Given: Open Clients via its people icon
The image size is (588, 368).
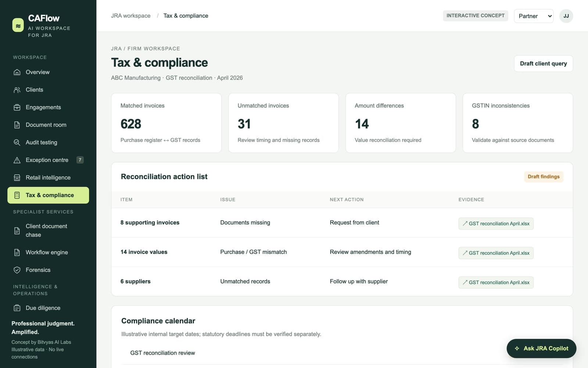Looking at the screenshot, I should 17,90.
